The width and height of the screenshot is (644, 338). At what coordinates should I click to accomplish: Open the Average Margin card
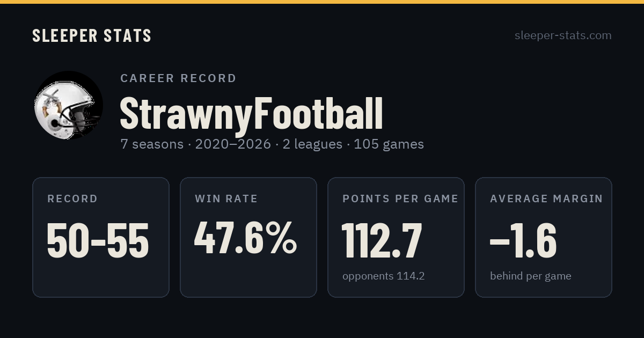(x=544, y=237)
